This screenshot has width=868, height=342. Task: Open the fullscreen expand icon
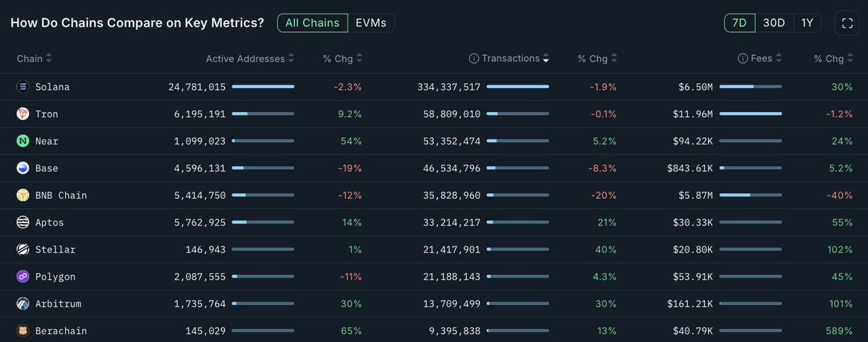tap(847, 23)
